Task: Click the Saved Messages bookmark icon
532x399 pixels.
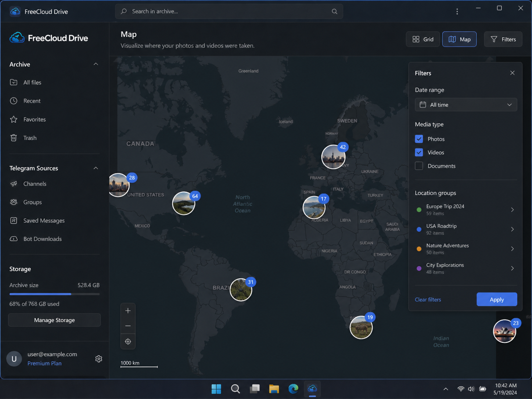Action: click(x=14, y=220)
